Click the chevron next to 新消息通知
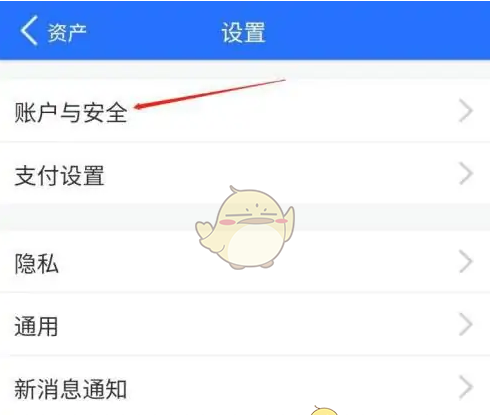 pos(466,387)
